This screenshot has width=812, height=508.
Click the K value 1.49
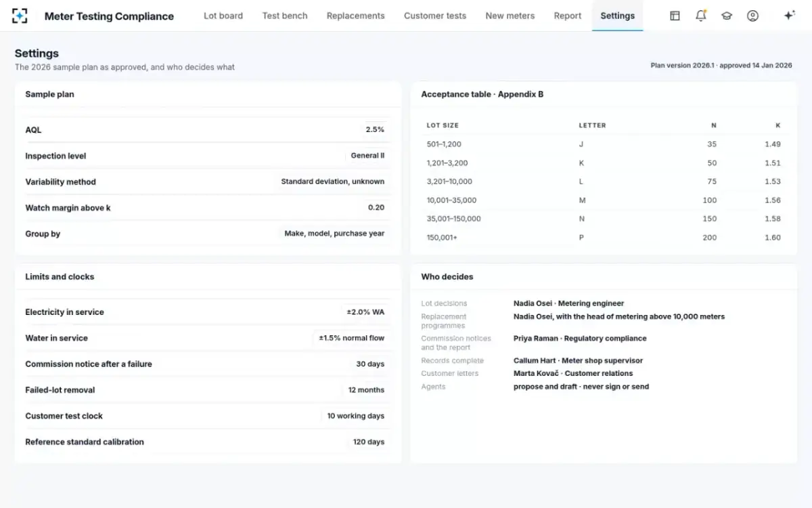(x=772, y=144)
